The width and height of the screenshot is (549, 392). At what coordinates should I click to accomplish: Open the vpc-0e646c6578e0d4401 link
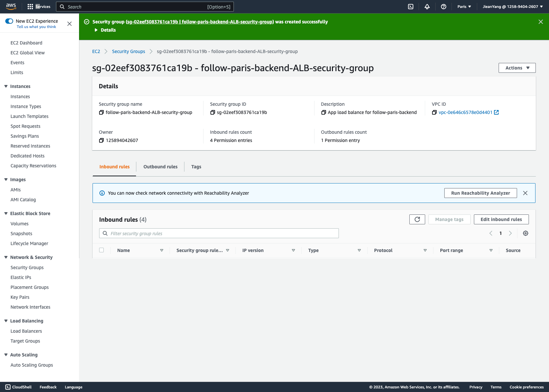tap(465, 112)
